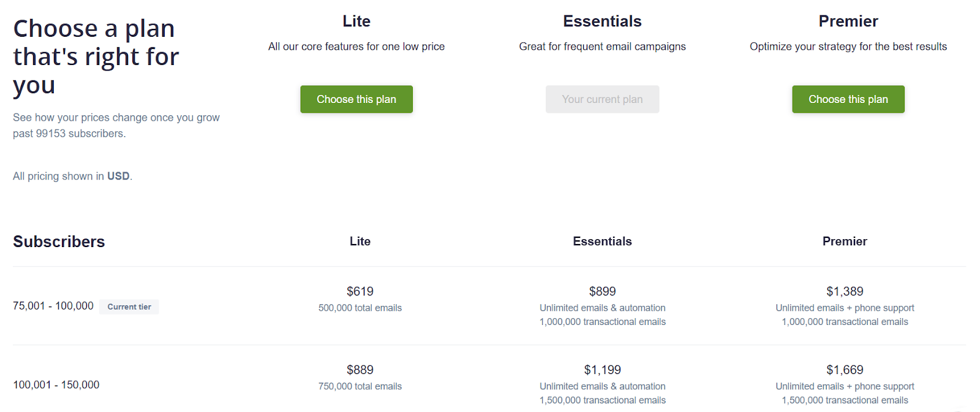Click '500,000 total emails' under the Lite price
This screenshot has height=412, width=980.
(x=360, y=308)
